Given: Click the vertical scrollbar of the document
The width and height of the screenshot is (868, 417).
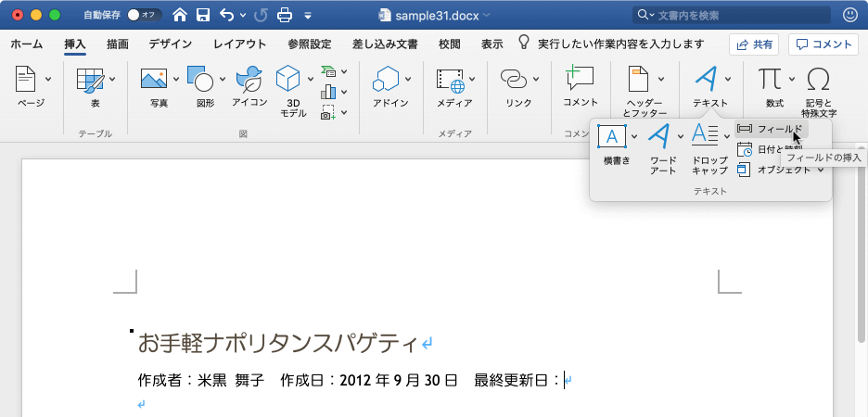Looking at the screenshot, I should coord(863,244).
